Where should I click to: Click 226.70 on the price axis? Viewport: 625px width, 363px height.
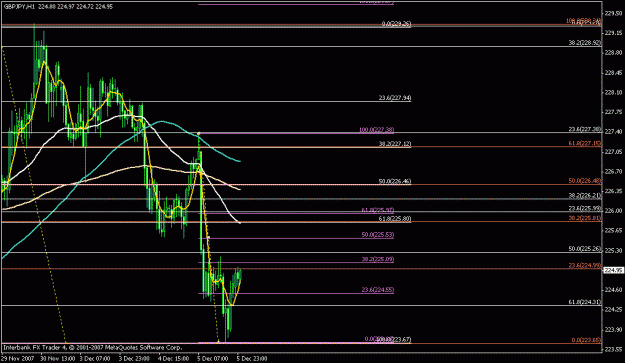(x=613, y=171)
